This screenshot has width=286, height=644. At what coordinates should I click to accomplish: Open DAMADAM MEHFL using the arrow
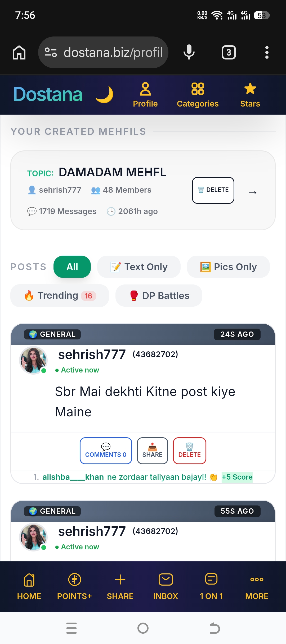pyautogui.click(x=253, y=192)
